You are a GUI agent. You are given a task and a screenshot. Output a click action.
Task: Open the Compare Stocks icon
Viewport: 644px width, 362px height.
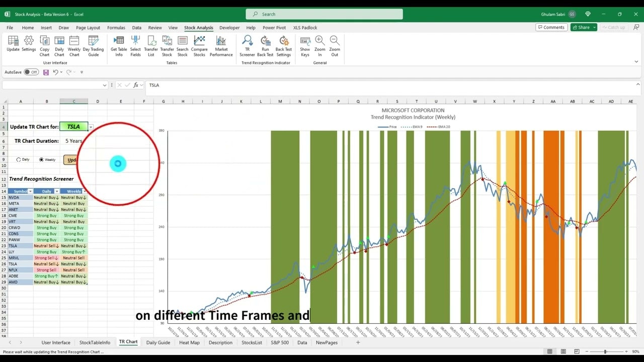[x=199, y=46]
